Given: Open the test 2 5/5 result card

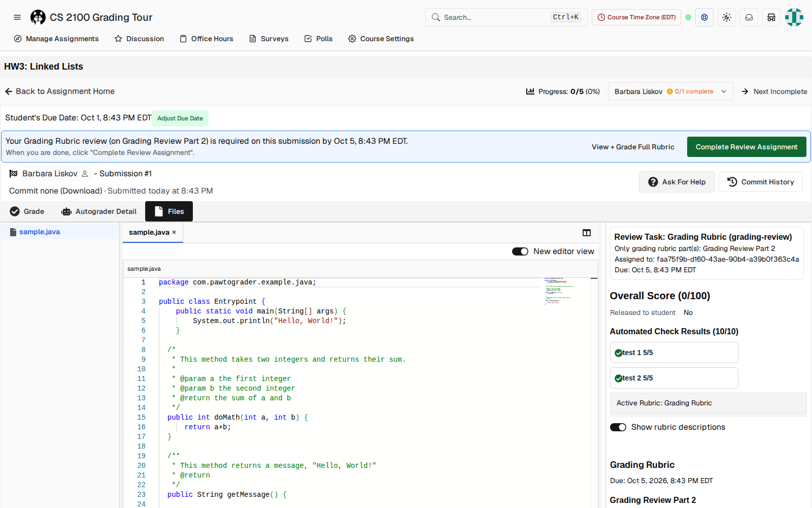Looking at the screenshot, I should tap(674, 378).
